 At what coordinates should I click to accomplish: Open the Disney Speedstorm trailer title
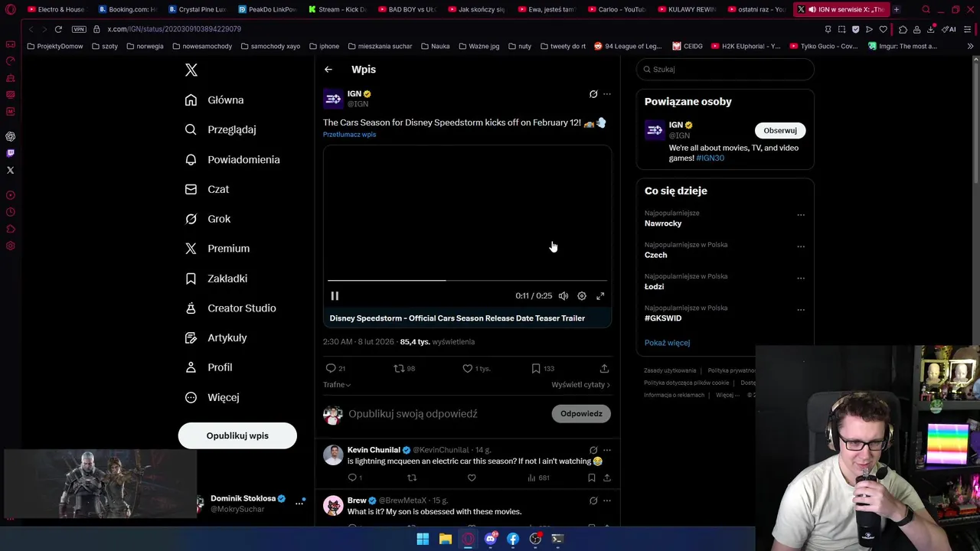(457, 318)
